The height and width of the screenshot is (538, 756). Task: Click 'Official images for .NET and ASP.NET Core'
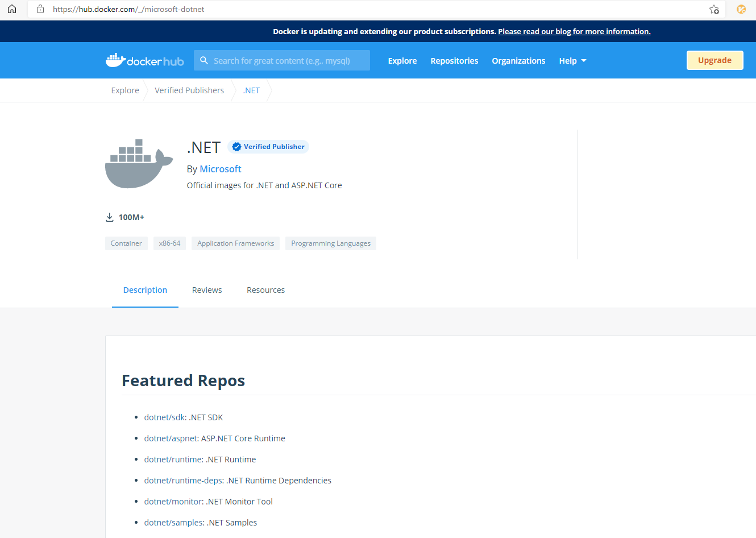[264, 185]
